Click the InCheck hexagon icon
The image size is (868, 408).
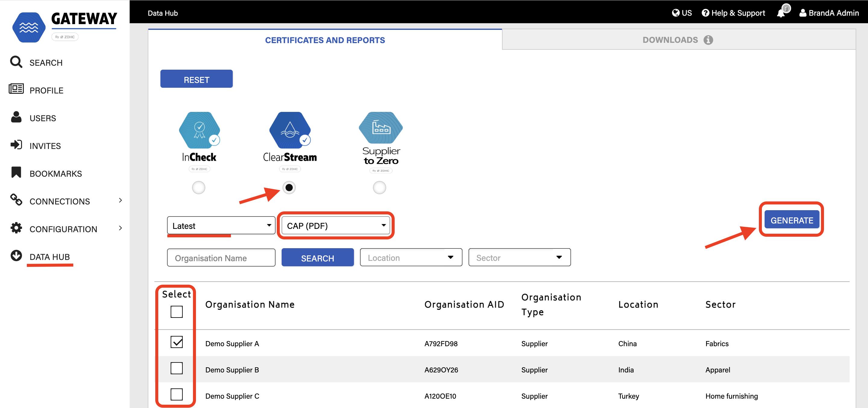tap(199, 130)
